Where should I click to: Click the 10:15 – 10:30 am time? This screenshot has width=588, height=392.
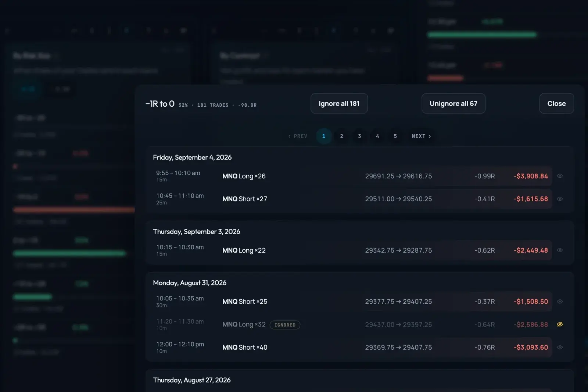click(x=180, y=247)
